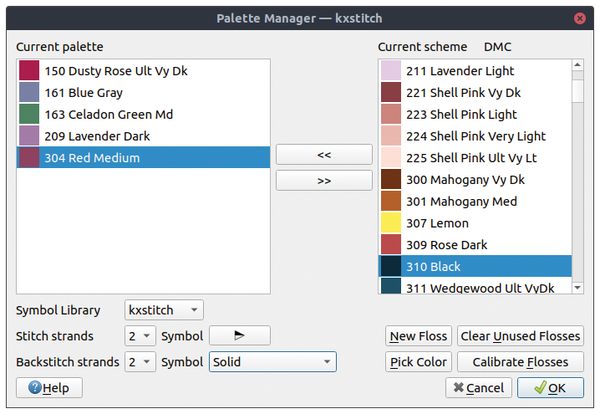Open the Symbol Library kxstitch dropdown
Image resolution: width=600 pixels, height=414 pixels.
(164, 310)
